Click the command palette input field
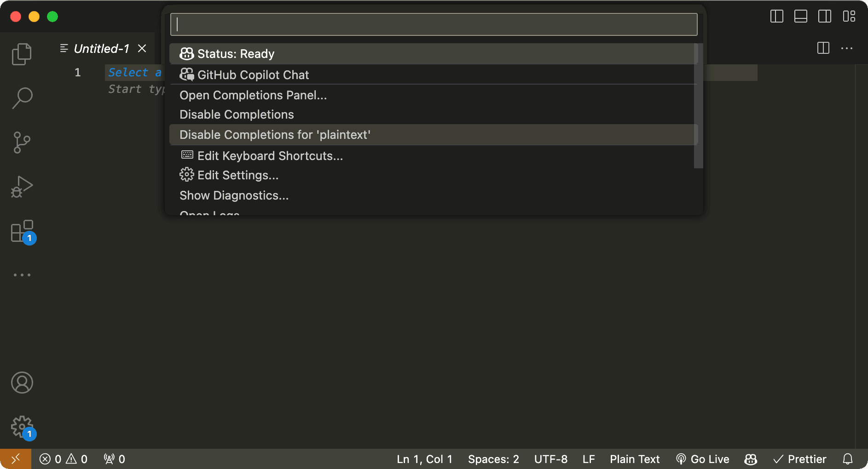Viewport: 868px width, 469px height. tap(433, 24)
